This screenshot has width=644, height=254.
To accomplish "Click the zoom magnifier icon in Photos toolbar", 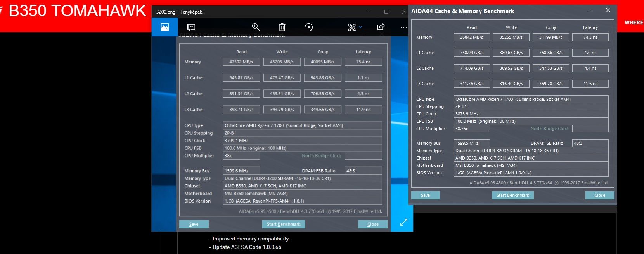I will point(256,27).
